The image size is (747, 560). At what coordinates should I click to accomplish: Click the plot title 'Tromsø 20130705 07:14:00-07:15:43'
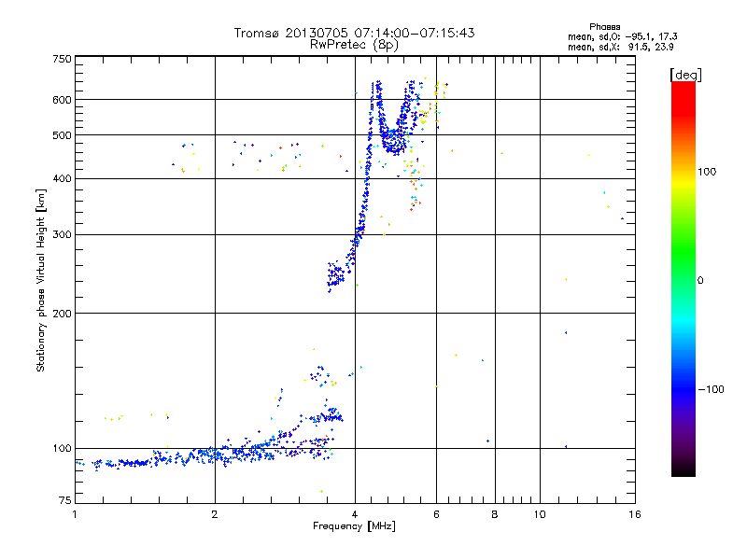[x=354, y=33]
